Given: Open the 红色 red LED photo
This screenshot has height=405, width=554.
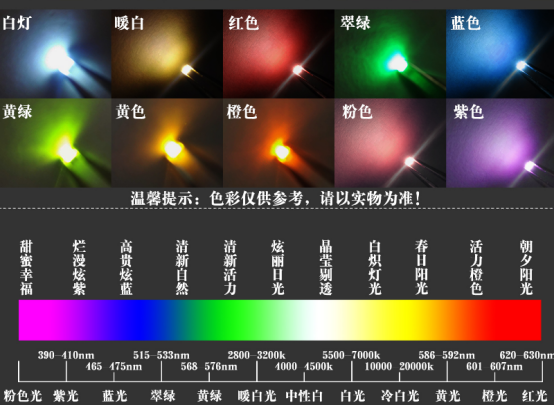Looking at the screenshot, I should (x=278, y=54).
